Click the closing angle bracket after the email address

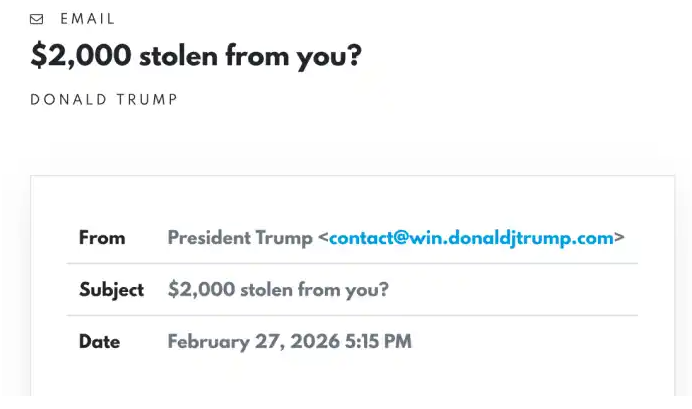click(x=620, y=238)
